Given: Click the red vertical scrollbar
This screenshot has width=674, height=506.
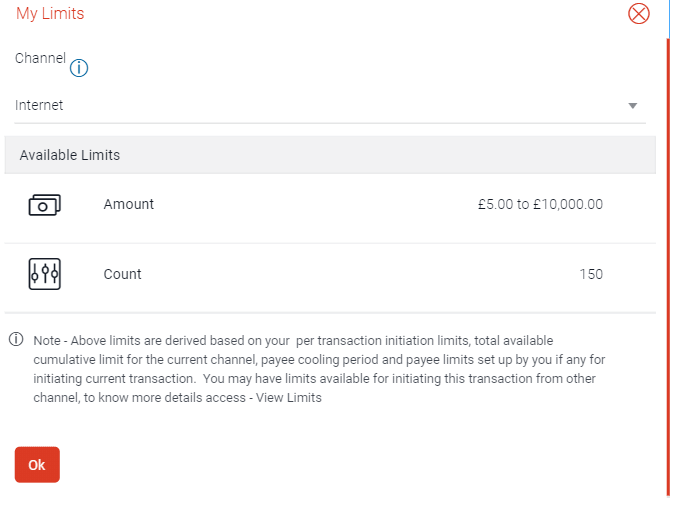Looking at the screenshot, I should (667, 260).
